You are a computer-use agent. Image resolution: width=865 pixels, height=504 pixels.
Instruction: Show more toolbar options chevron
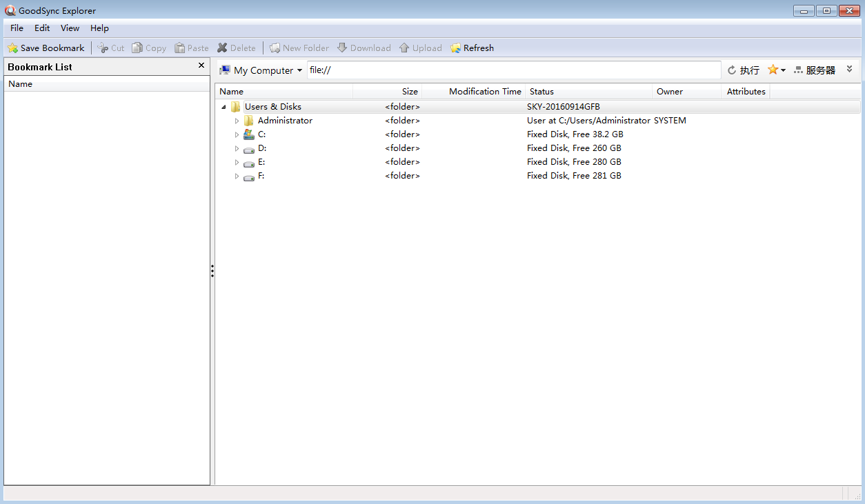[x=850, y=70]
